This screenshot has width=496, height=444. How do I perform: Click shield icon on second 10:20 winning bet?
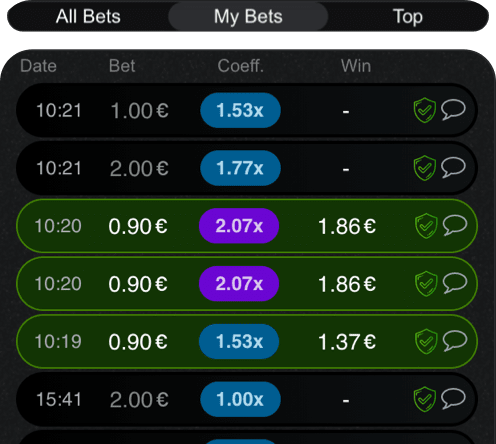click(x=426, y=284)
